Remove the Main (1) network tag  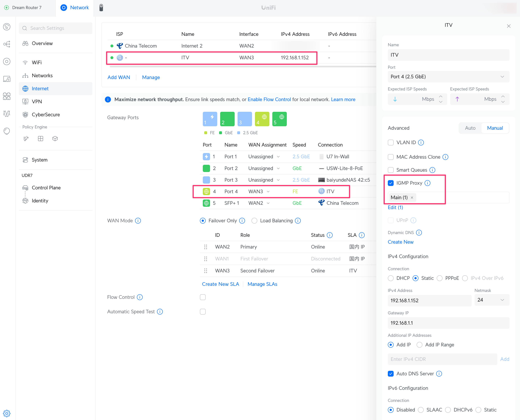tap(412, 198)
